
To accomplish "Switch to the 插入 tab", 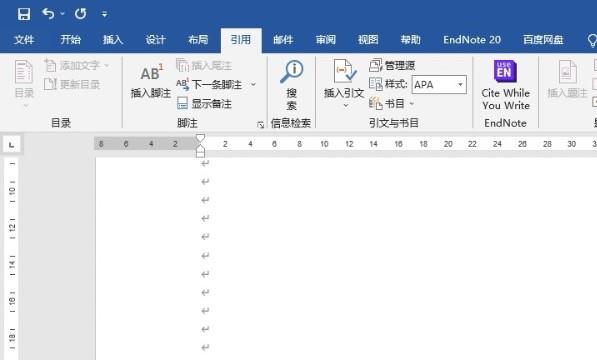I will [113, 40].
